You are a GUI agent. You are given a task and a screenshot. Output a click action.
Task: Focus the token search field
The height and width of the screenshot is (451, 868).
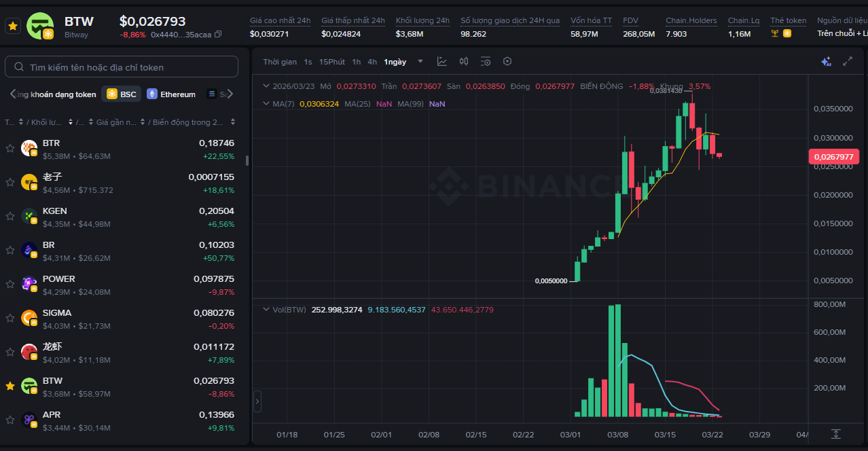pyautogui.click(x=122, y=67)
